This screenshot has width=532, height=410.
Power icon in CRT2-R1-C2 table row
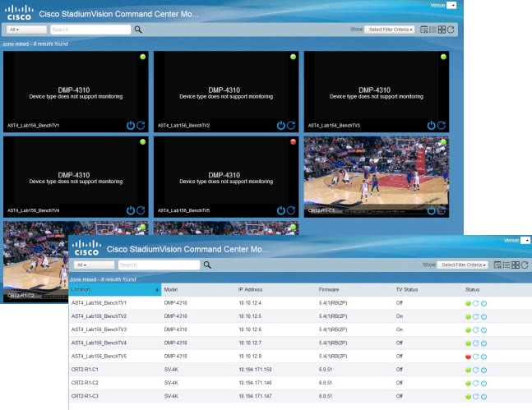(x=483, y=383)
